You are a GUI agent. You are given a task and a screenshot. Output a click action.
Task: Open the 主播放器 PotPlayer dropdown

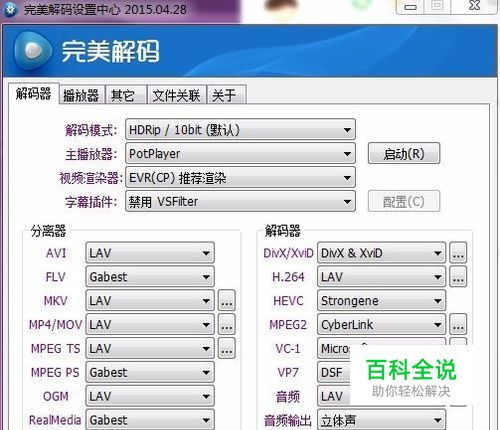click(x=240, y=154)
